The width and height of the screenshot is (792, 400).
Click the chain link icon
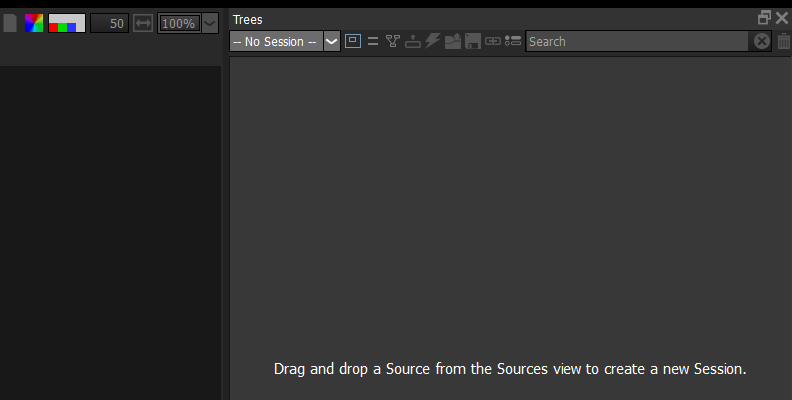coord(493,41)
